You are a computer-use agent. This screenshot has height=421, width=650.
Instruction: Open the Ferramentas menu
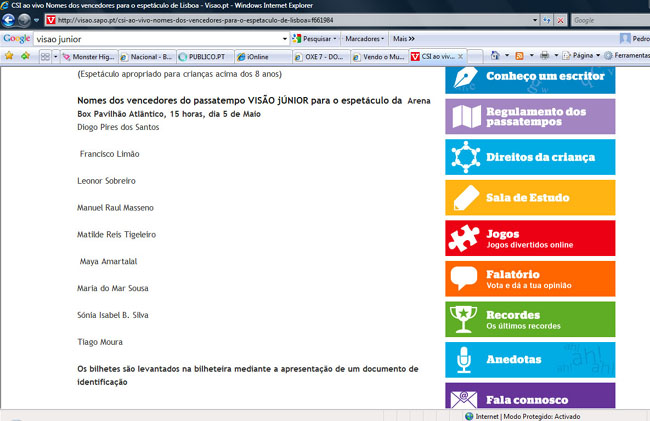tap(627, 55)
